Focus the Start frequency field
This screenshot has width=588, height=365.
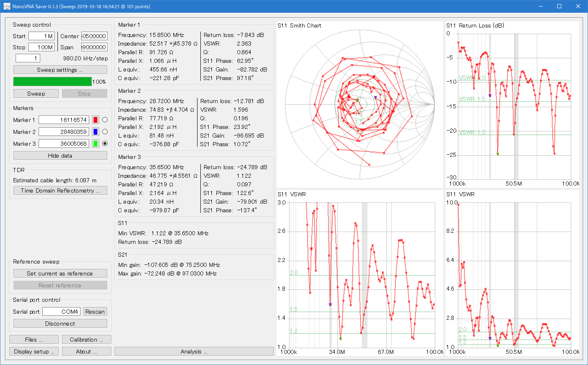[x=41, y=36]
